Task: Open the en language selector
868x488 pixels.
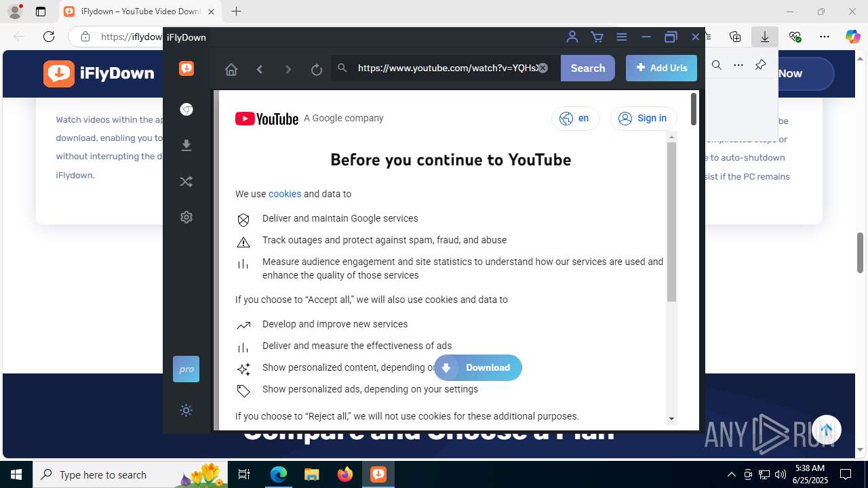Action: point(575,118)
